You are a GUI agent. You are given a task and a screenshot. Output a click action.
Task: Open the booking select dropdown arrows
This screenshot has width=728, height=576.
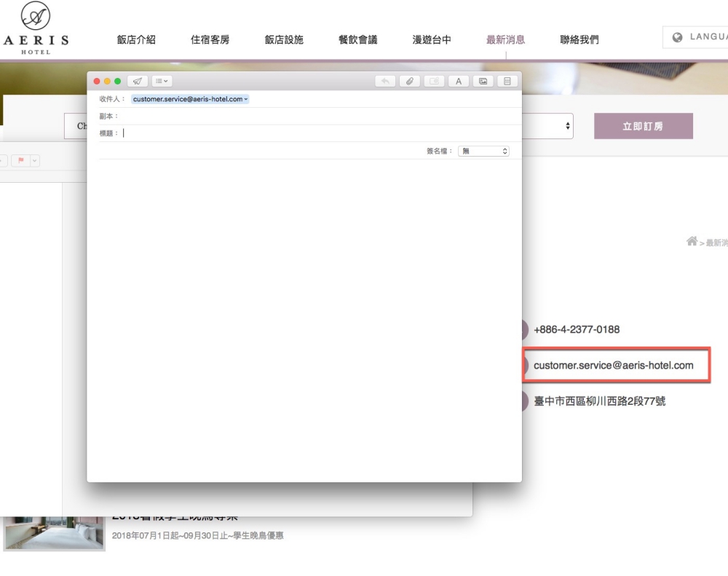click(x=567, y=126)
